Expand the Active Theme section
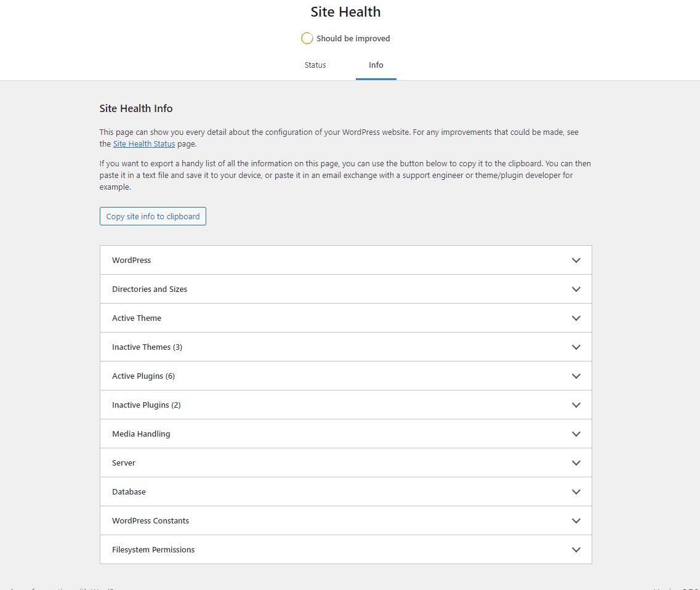 click(x=345, y=318)
